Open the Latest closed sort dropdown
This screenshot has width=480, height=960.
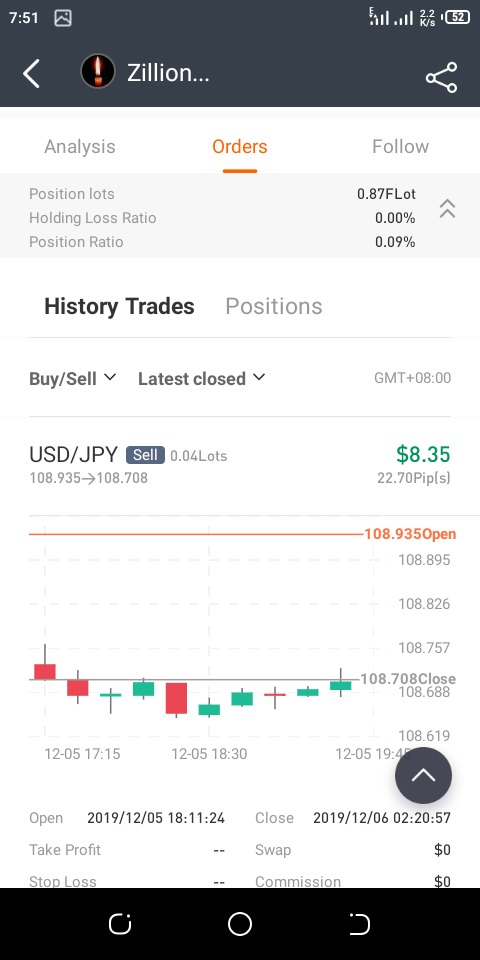pos(201,378)
